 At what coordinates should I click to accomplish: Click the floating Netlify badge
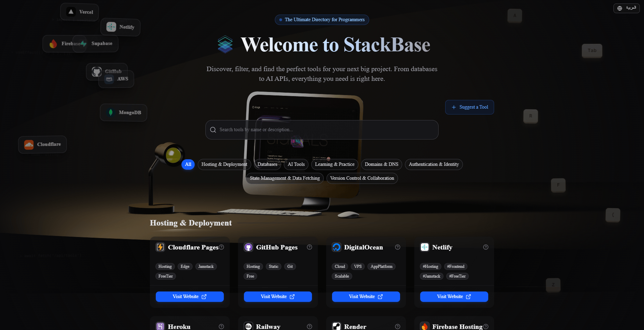click(120, 27)
